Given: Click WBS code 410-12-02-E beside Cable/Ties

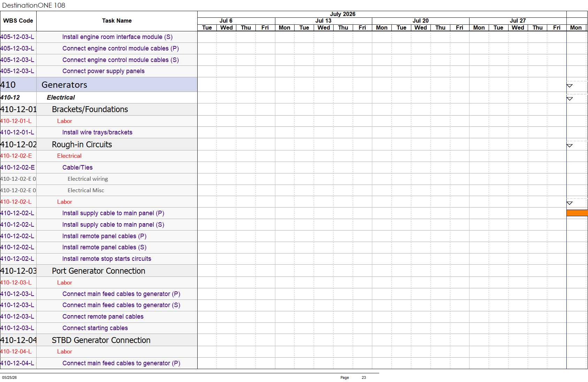Looking at the screenshot, I should coord(17,167).
